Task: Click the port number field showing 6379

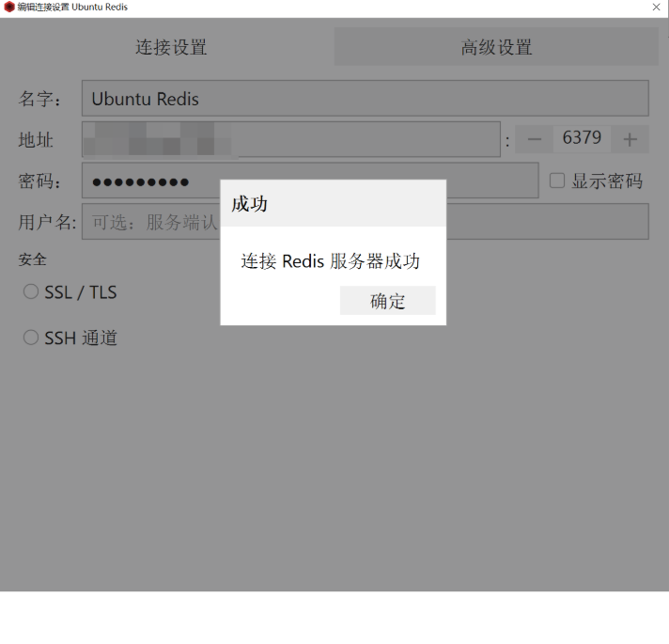Action: pos(582,139)
